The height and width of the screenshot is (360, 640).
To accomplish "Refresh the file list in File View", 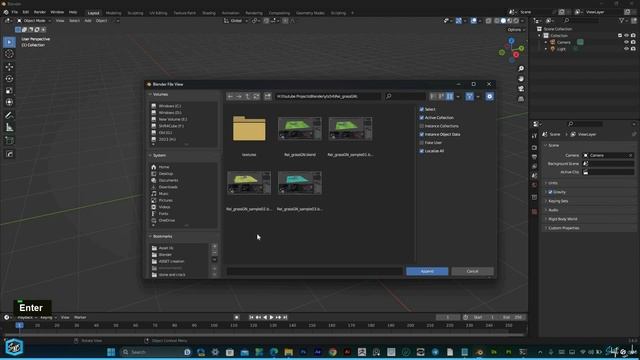I will pos(256,96).
